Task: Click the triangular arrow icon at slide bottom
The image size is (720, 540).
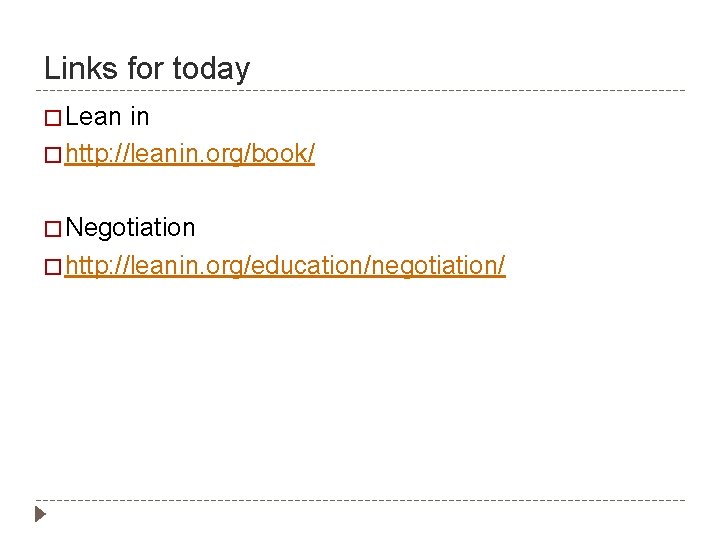Action: click(40, 514)
